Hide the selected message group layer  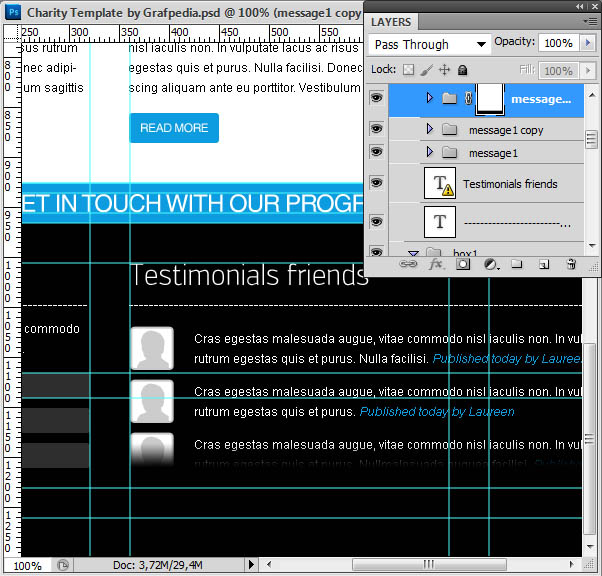click(377, 98)
